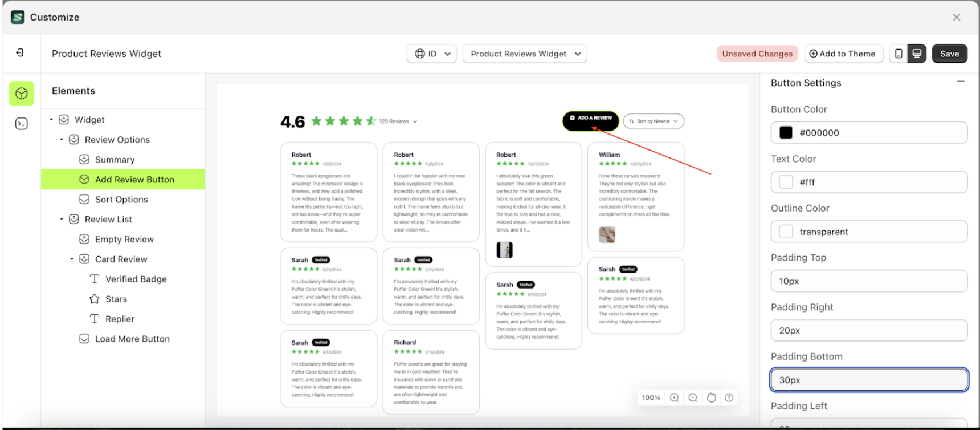Select the Summary element
Viewport: 980px width, 430px height.
click(x=115, y=160)
